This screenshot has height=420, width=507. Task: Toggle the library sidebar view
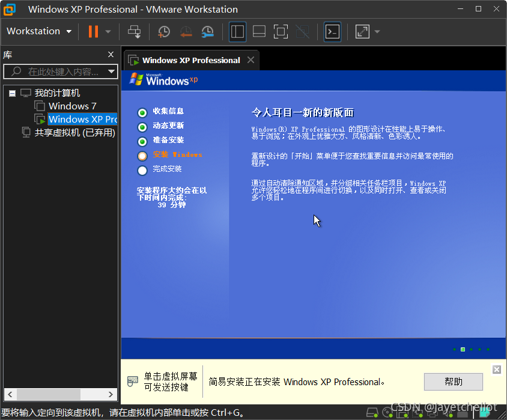click(x=238, y=32)
